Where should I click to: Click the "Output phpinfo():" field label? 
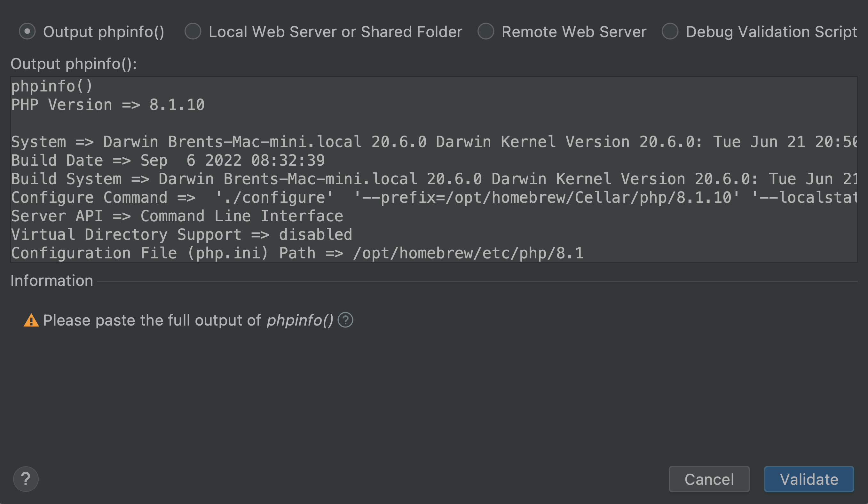tap(74, 64)
